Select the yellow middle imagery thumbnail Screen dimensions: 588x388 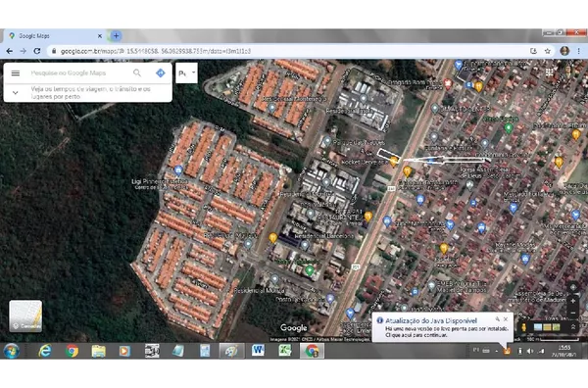pyautogui.click(x=547, y=327)
